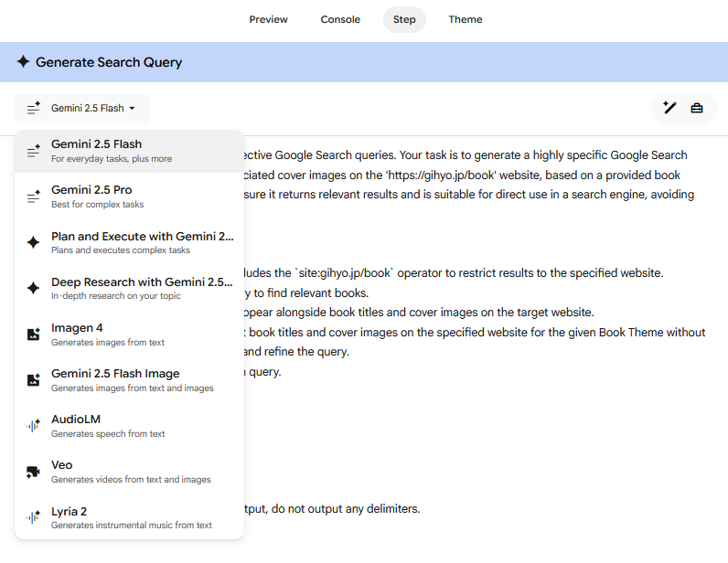
Task: Choose Gemini 2.5 Pro from the list
Action: click(x=128, y=197)
